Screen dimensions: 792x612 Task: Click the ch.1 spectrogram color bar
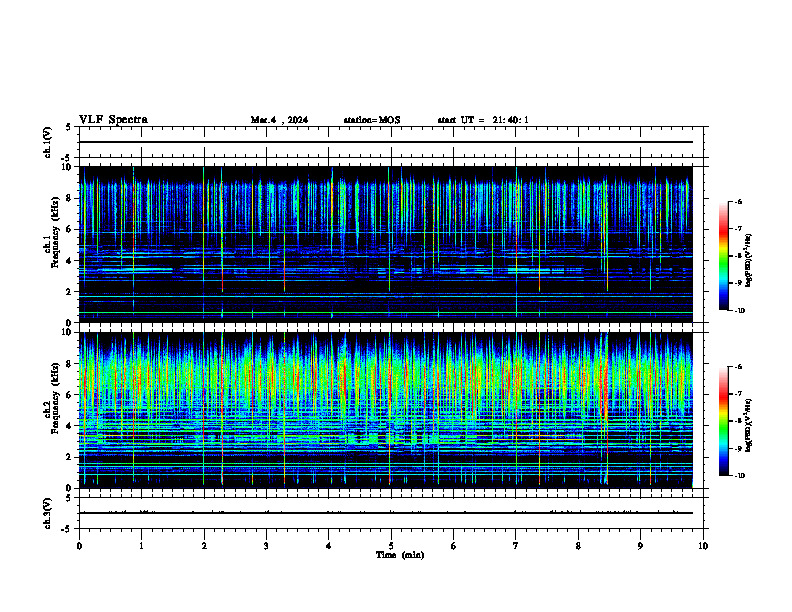point(723,256)
